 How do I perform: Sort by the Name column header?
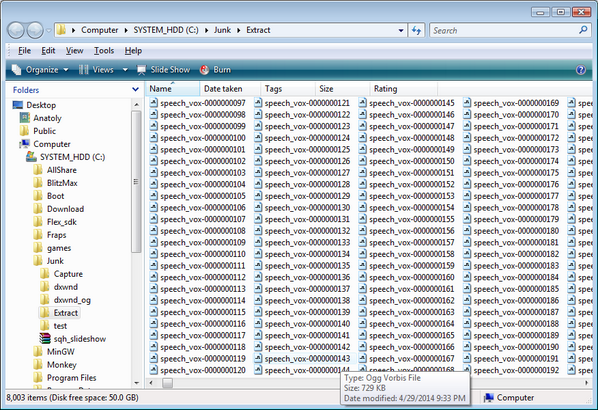coord(172,89)
